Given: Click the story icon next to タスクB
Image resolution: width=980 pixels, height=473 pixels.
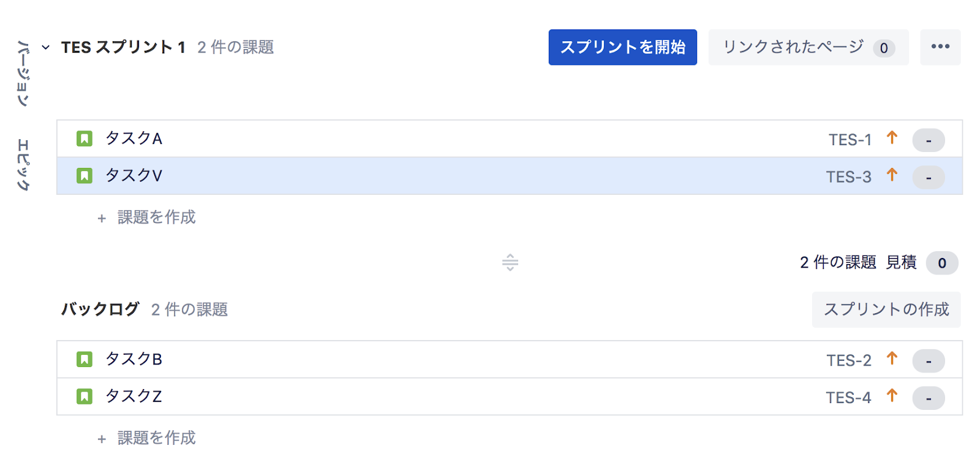Looking at the screenshot, I should click(85, 359).
